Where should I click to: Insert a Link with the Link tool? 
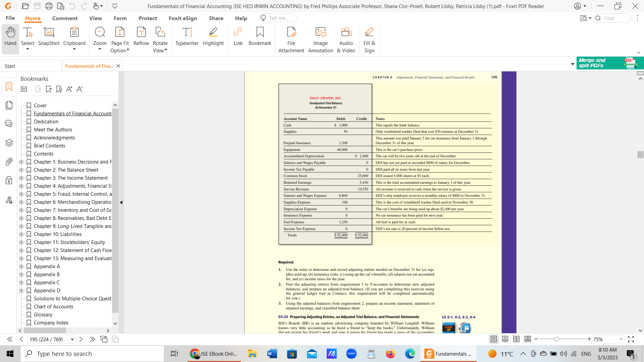(x=238, y=37)
